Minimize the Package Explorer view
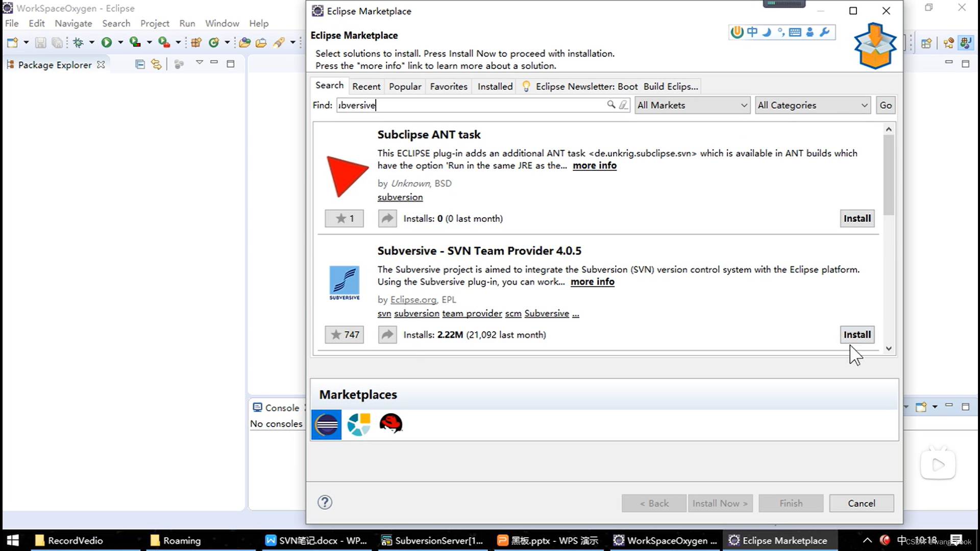Viewport: 980px width, 551px height. click(x=214, y=63)
